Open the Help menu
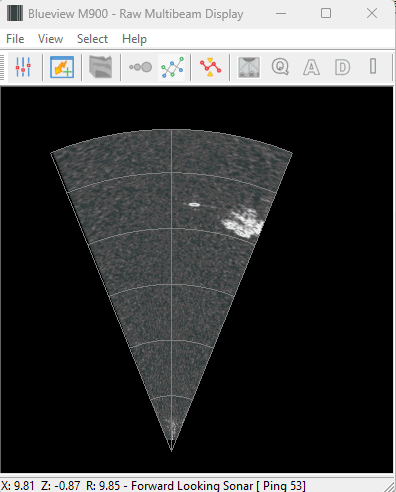Screen dimensions: 396x492 click(134, 39)
